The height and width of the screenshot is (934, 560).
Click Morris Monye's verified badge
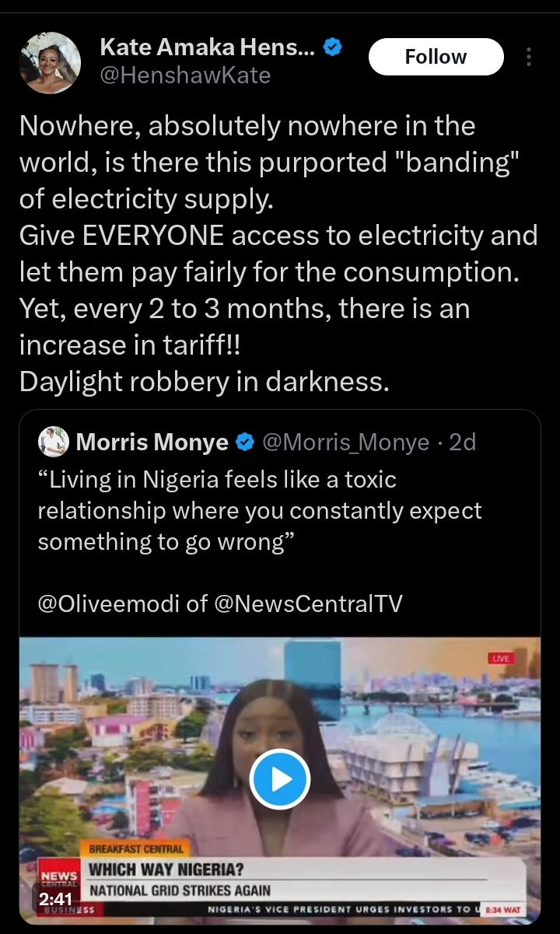click(244, 443)
